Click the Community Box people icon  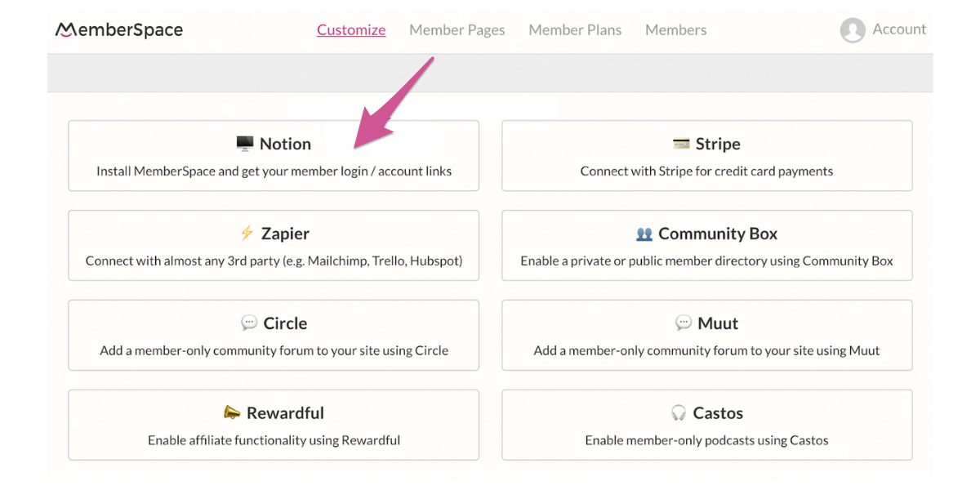point(644,234)
